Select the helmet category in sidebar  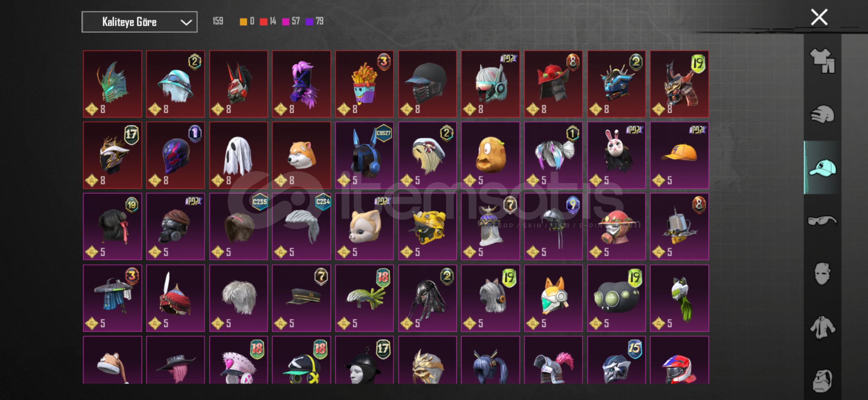click(822, 114)
